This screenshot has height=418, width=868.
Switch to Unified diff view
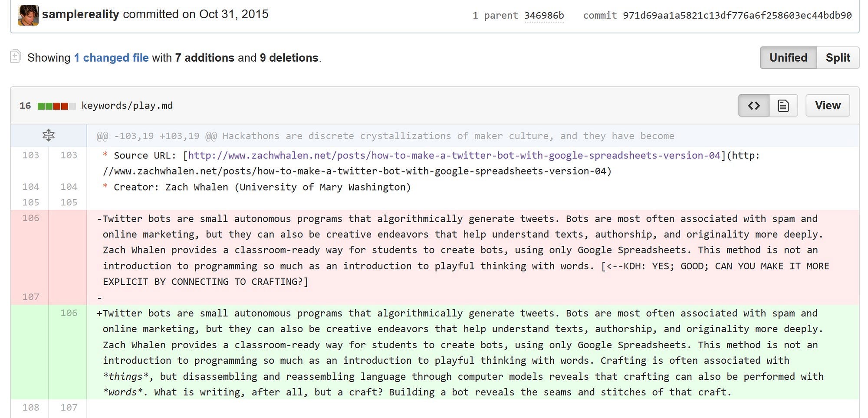788,58
